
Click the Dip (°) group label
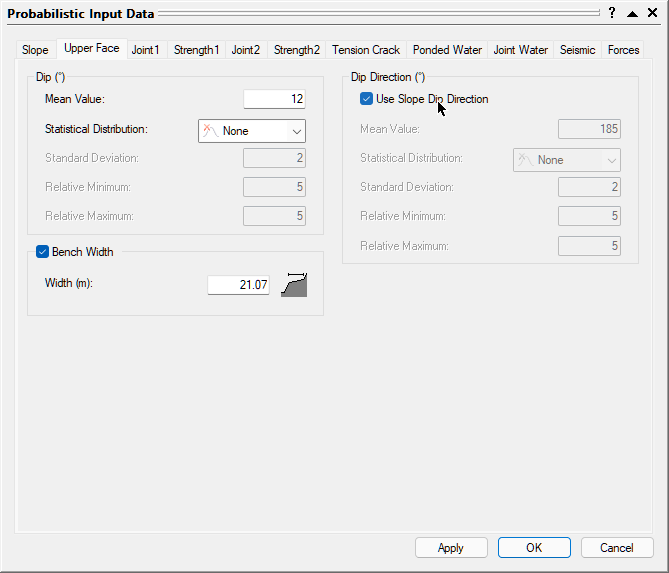click(x=50, y=77)
